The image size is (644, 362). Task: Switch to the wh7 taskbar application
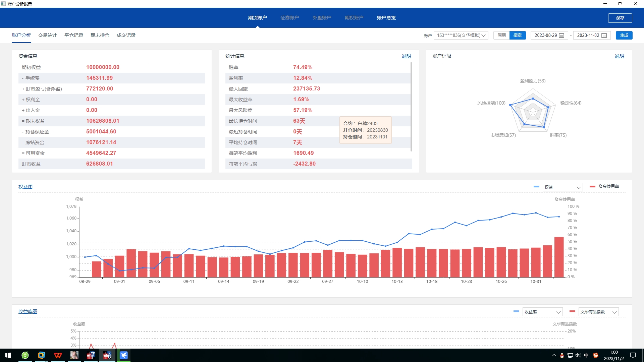[x=91, y=355]
